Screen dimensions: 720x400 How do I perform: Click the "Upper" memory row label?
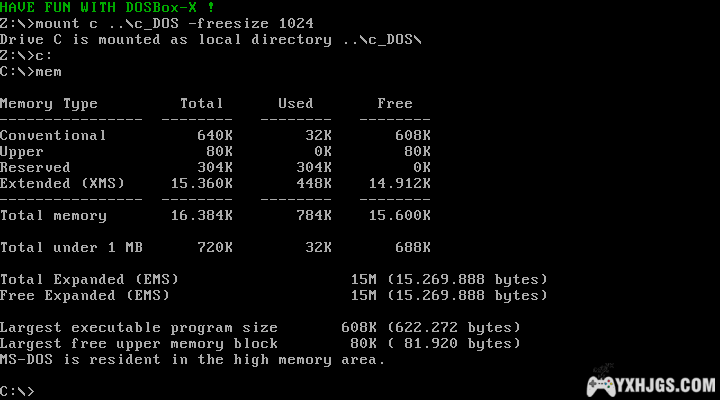click(22, 151)
